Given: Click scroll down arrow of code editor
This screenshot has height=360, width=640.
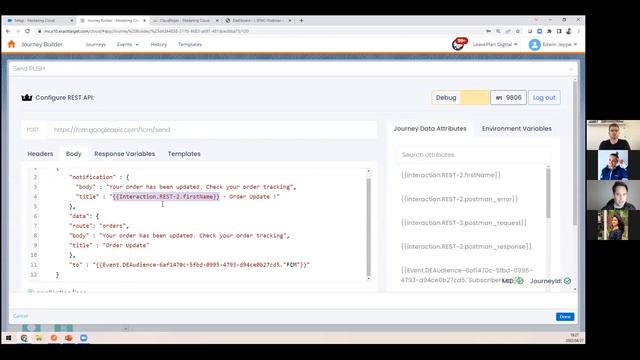Looking at the screenshot, I should 369,278.
